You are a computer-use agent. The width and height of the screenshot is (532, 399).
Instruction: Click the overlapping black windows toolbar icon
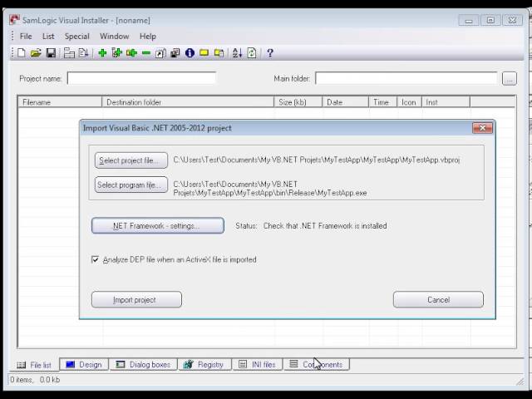coord(175,53)
